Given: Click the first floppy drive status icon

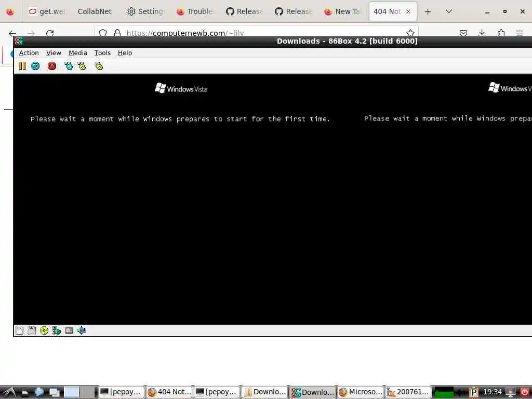Looking at the screenshot, I should (x=19, y=330).
